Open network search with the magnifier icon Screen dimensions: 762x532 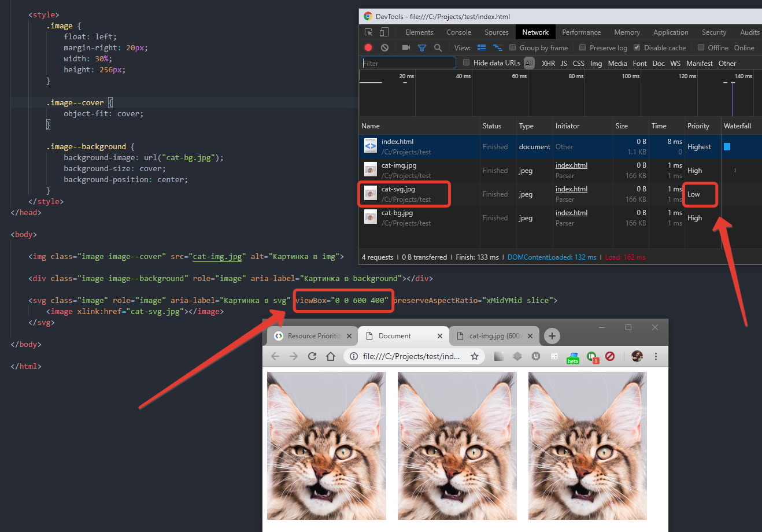[x=438, y=48]
